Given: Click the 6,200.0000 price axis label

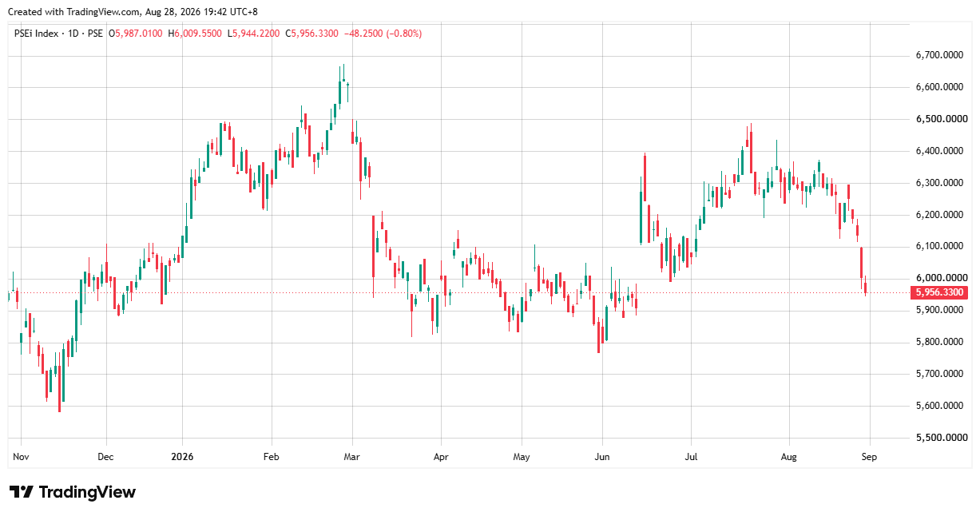Looking at the screenshot, I should click(x=938, y=215).
